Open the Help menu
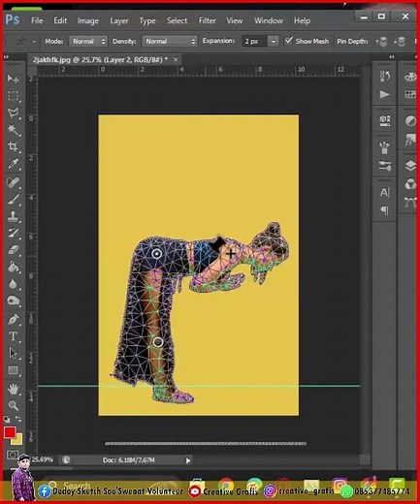Screen dimensions: 420x504 click(302, 20)
